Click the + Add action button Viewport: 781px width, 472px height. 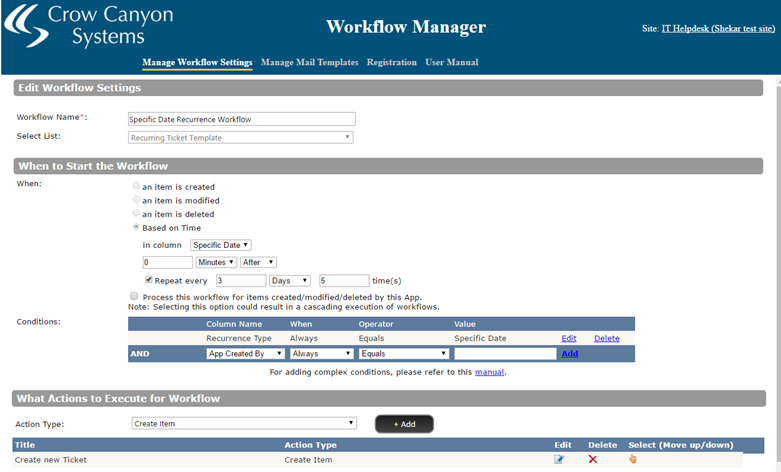click(404, 424)
